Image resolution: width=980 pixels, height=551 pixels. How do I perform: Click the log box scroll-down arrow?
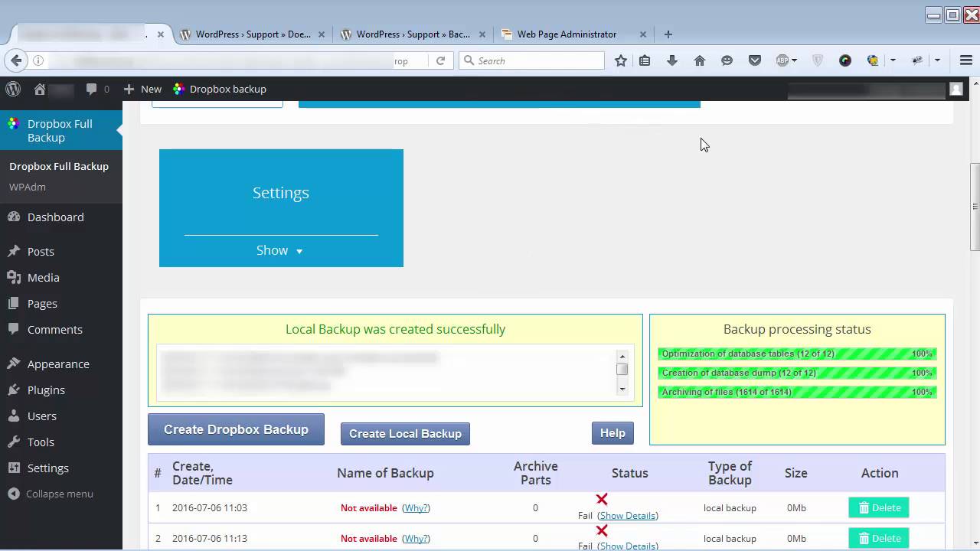[622, 390]
